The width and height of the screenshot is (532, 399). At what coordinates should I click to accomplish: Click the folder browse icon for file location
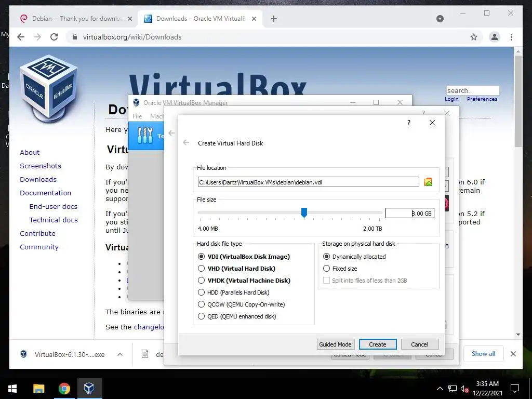pos(428,182)
